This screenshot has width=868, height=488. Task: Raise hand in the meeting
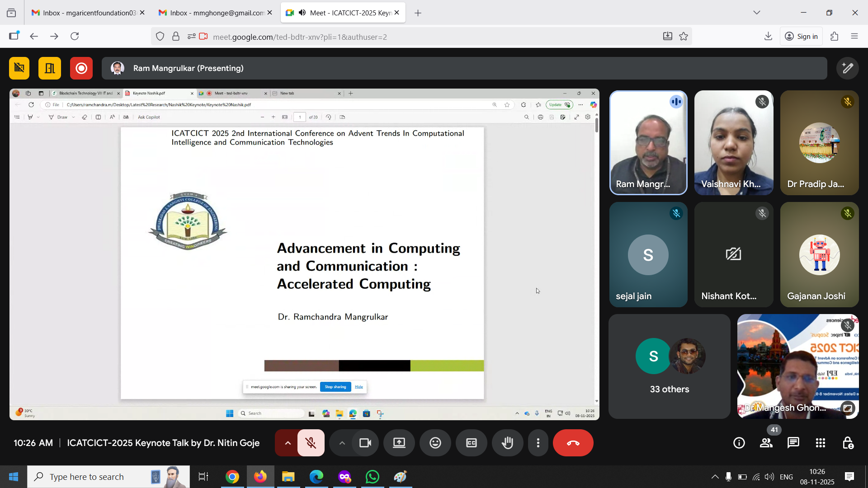pyautogui.click(x=507, y=443)
